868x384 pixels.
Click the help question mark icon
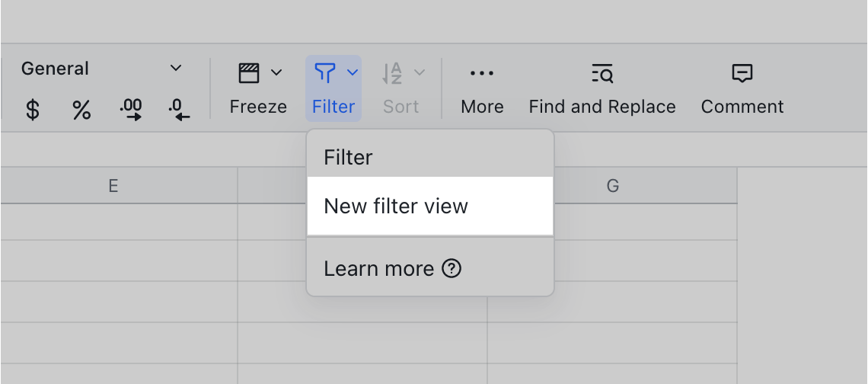click(x=452, y=269)
